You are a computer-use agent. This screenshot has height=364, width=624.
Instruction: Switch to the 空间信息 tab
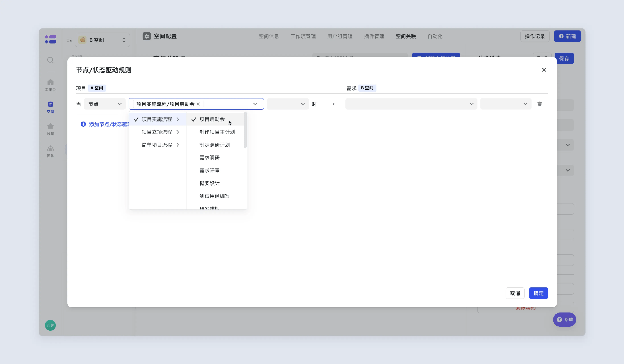tap(269, 36)
